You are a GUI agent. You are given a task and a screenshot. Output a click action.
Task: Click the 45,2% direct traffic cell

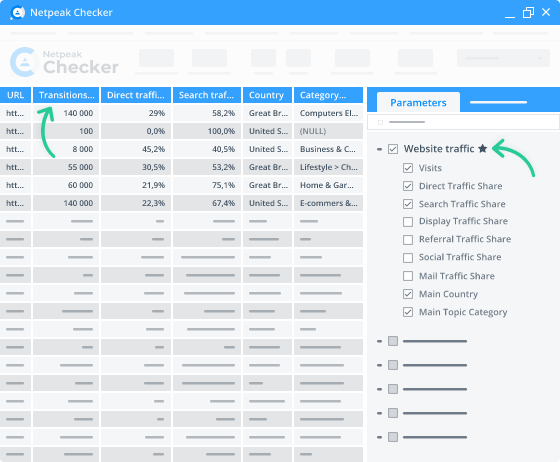pyautogui.click(x=136, y=149)
